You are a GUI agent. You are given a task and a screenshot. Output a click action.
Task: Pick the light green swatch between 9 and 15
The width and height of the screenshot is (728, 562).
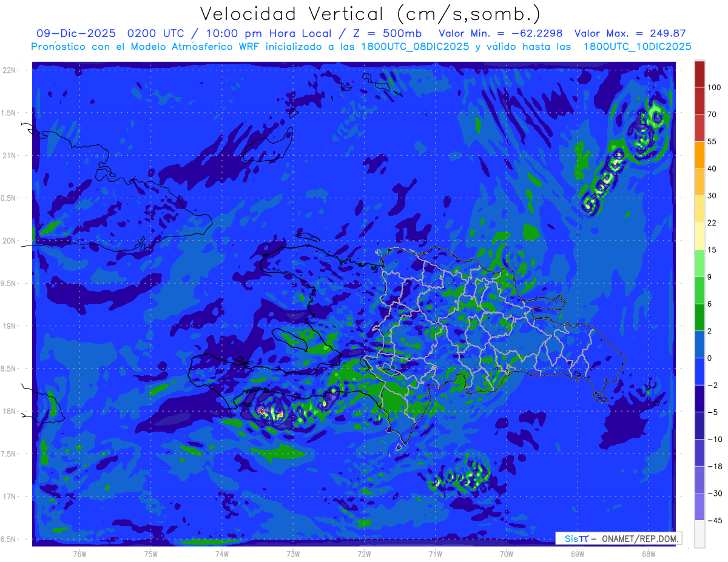699,263
